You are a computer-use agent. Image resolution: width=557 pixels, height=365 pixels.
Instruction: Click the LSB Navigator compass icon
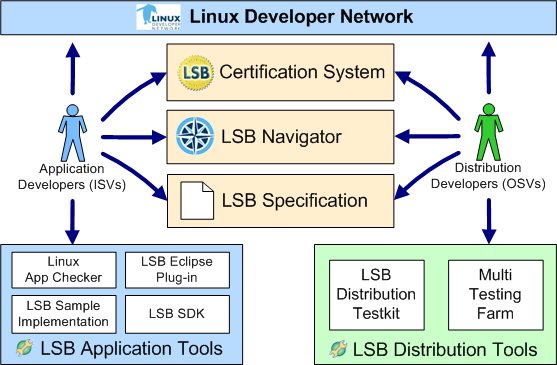click(195, 136)
